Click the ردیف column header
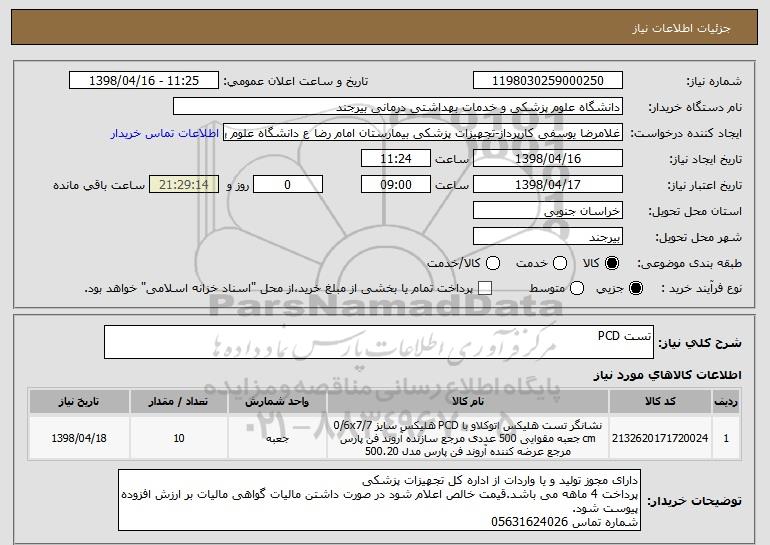Image resolution: width=770 pixels, height=545 pixels. tap(726, 402)
